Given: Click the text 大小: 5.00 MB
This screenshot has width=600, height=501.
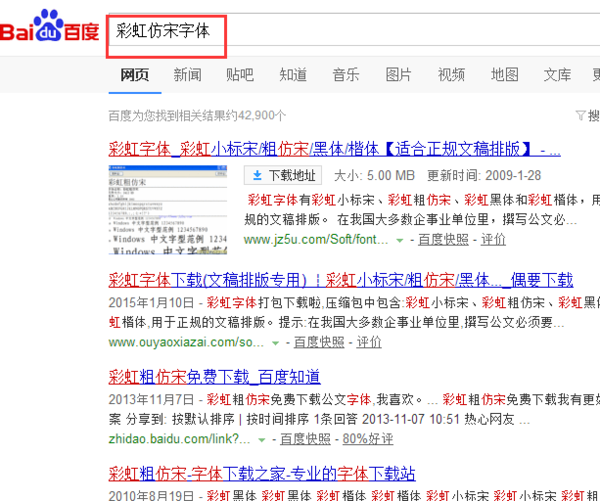Looking at the screenshot, I should pyautogui.click(x=375, y=176).
